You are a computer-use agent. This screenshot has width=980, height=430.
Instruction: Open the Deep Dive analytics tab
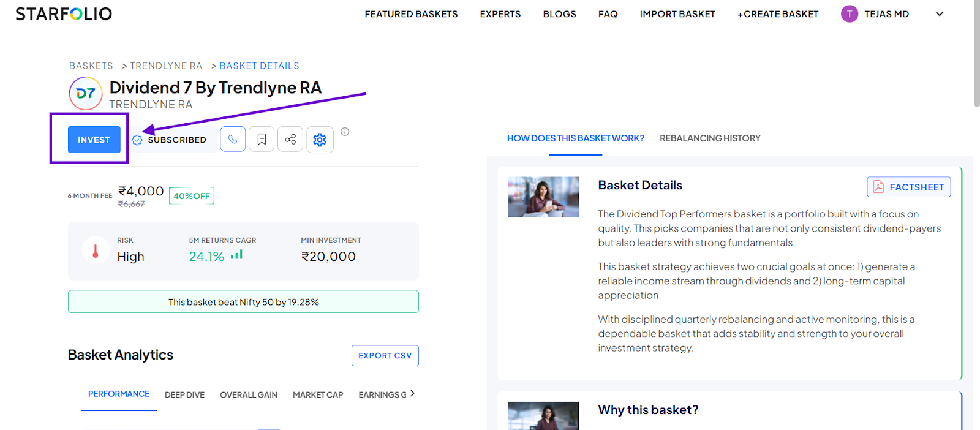click(x=184, y=394)
